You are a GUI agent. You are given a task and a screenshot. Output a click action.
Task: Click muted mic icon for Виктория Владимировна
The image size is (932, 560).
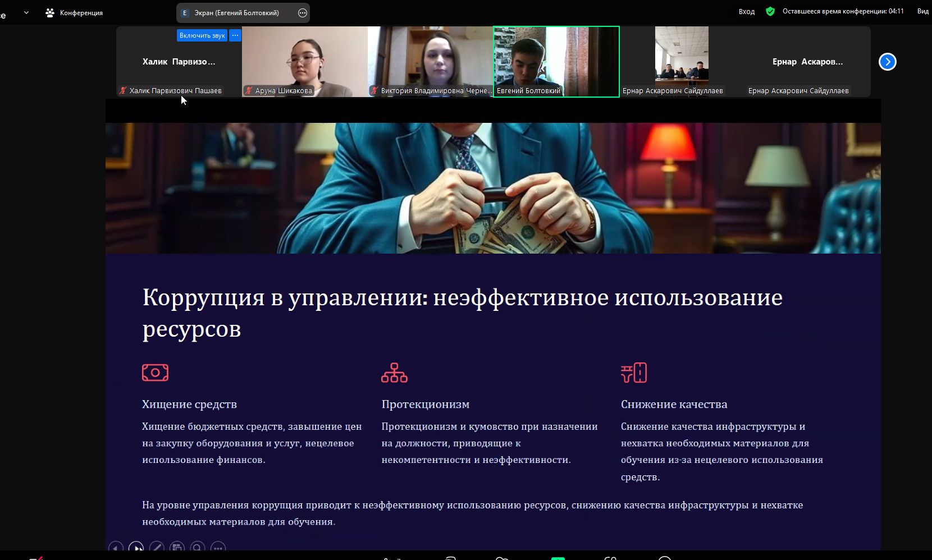pos(374,90)
